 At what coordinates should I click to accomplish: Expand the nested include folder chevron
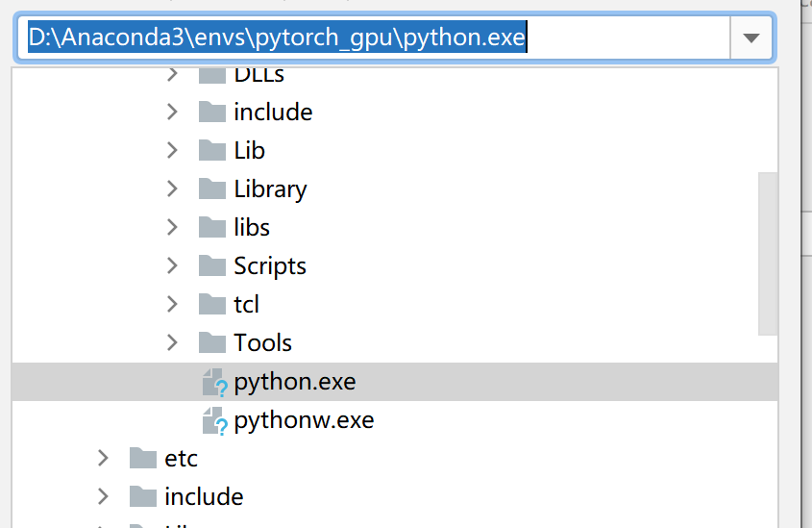172,112
